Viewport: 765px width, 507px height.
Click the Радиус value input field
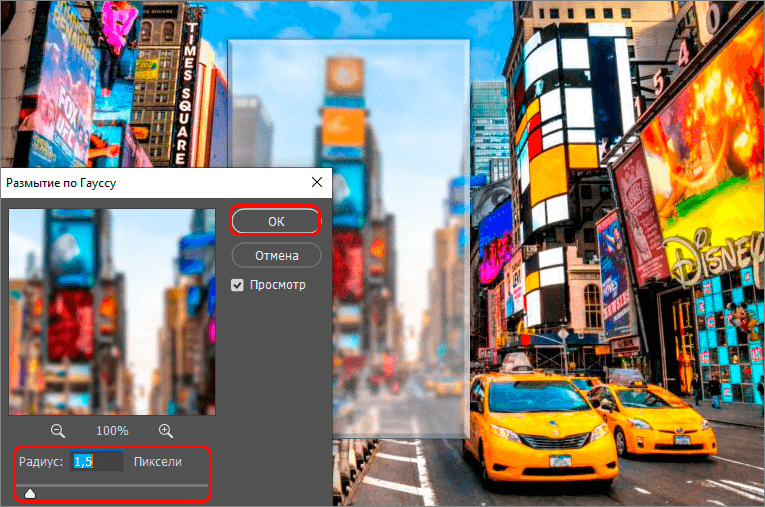coord(97,461)
